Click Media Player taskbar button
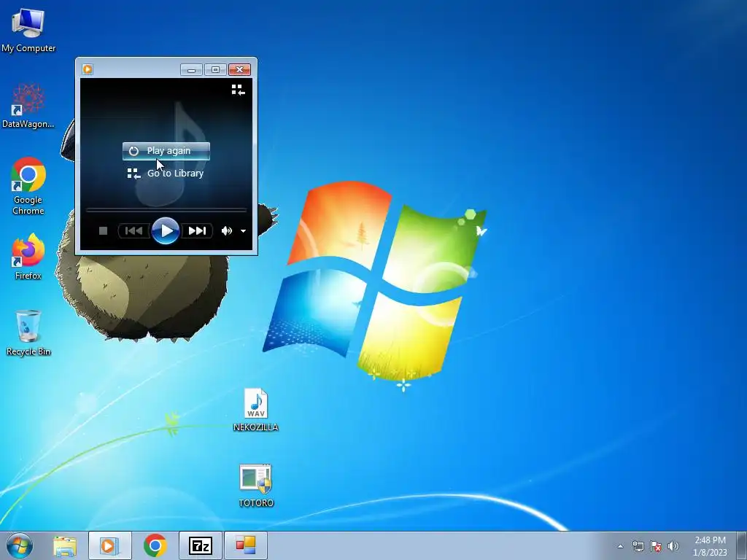This screenshot has height=560, width=747. point(110,545)
